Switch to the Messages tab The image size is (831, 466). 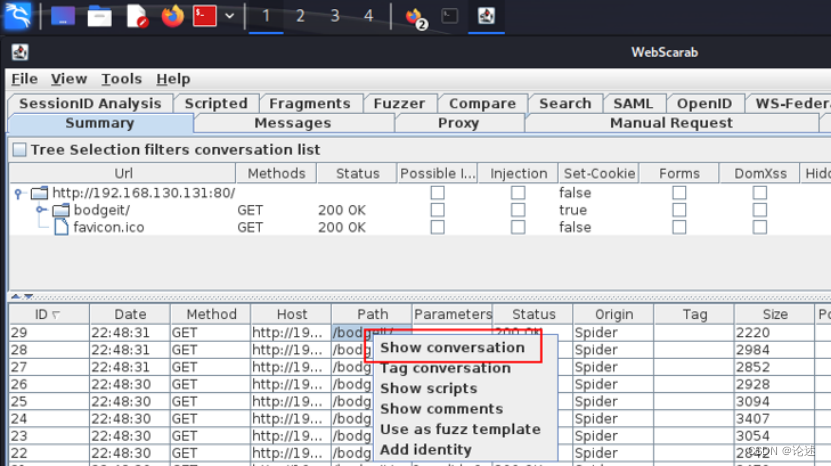(293, 123)
